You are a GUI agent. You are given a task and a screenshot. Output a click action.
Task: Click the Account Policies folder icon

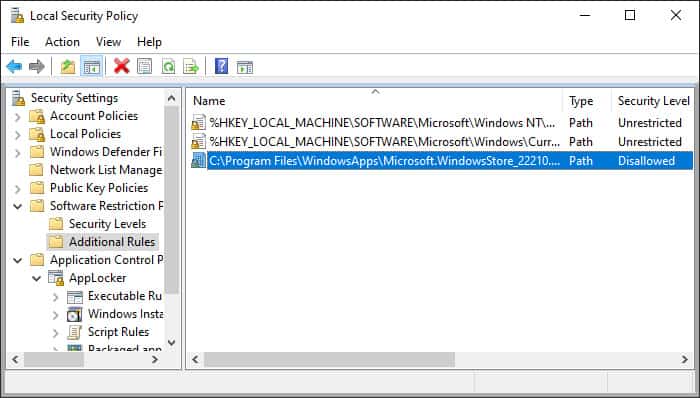(x=37, y=116)
